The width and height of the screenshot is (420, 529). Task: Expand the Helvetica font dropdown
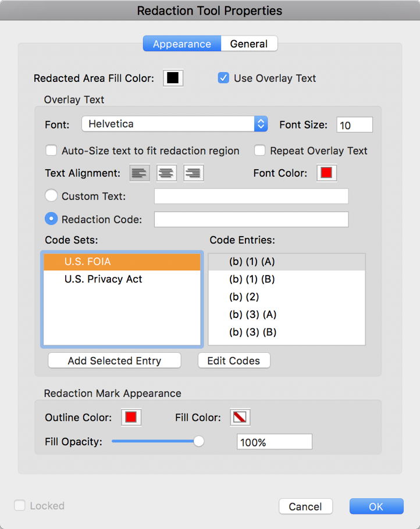pyautogui.click(x=175, y=124)
